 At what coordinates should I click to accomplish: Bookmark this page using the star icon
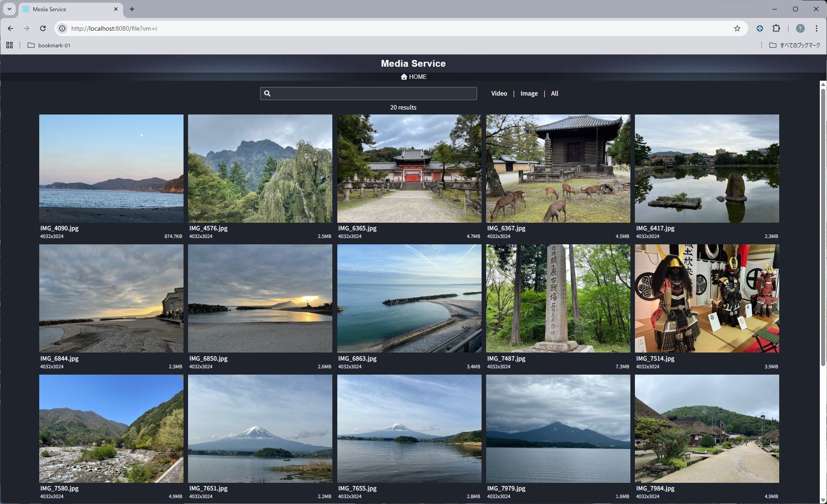coord(737,28)
